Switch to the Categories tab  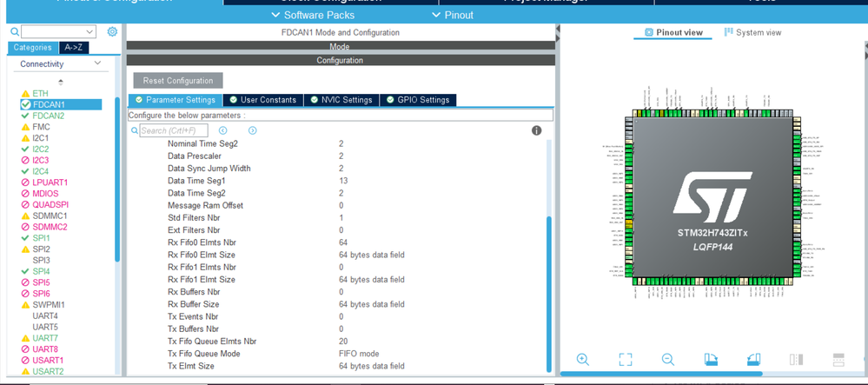(33, 48)
